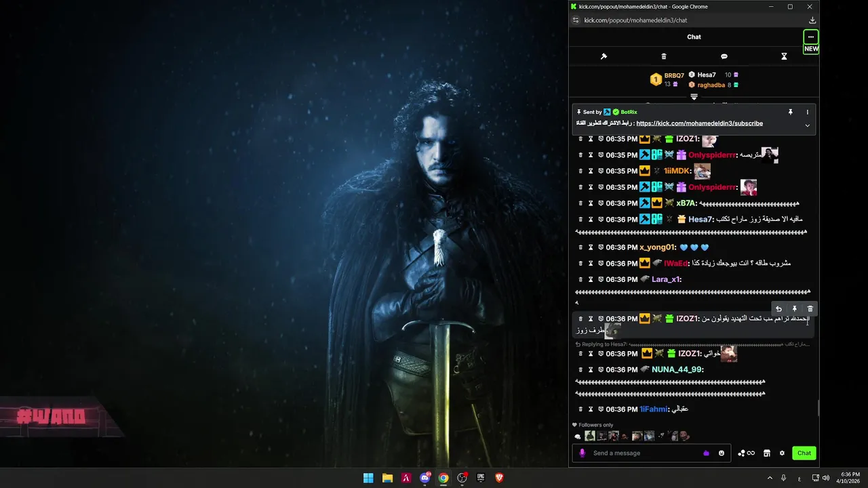Viewport: 868px width, 488px height.
Task: Click the purple Kick emote icon in message box
Action: tap(706, 453)
